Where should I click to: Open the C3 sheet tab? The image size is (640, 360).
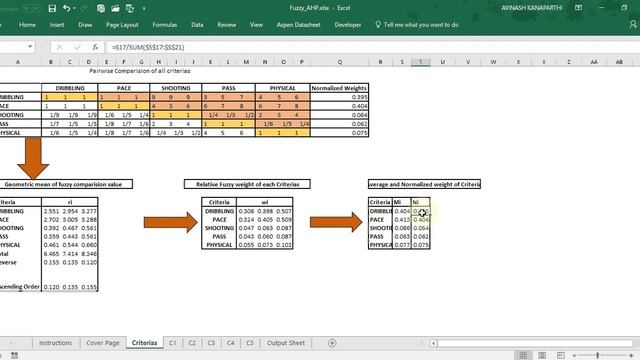(211, 343)
